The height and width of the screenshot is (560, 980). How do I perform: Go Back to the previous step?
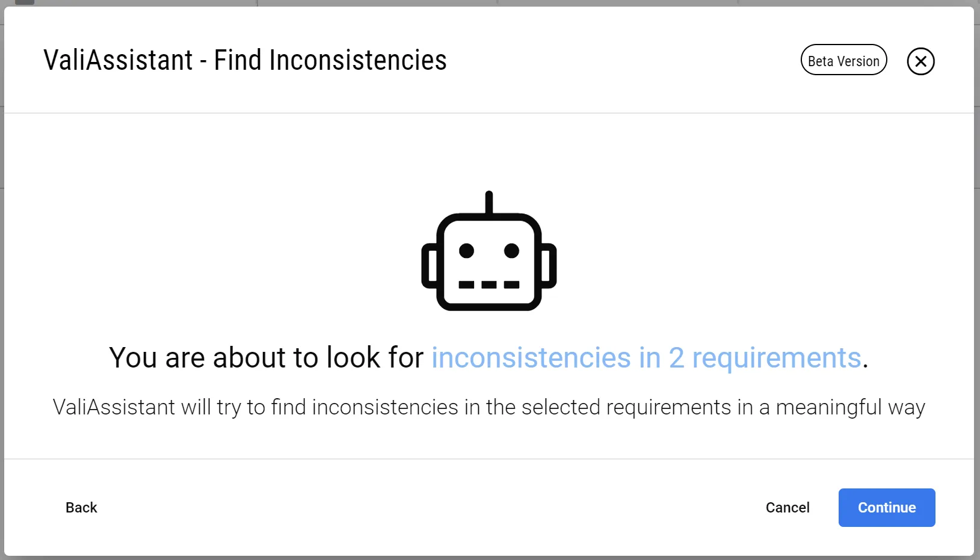[81, 507]
